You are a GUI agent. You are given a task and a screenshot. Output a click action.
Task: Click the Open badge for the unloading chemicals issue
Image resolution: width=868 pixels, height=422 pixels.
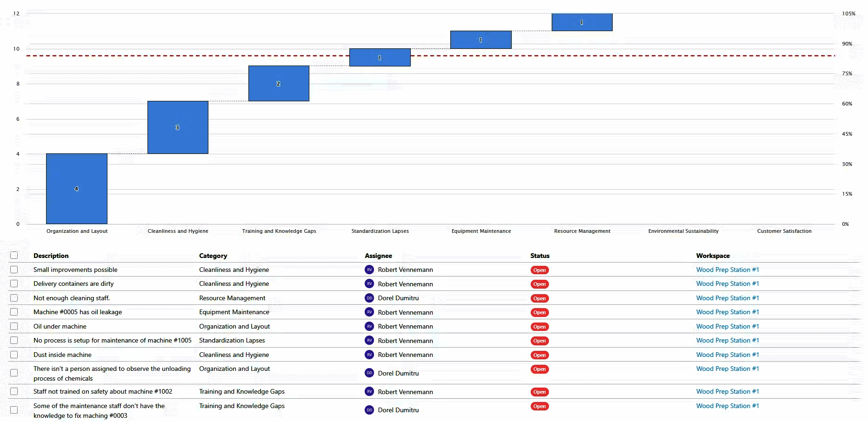[x=540, y=369]
